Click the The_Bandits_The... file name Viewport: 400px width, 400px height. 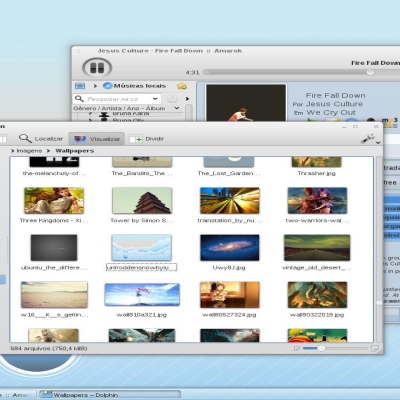(x=142, y=173)
